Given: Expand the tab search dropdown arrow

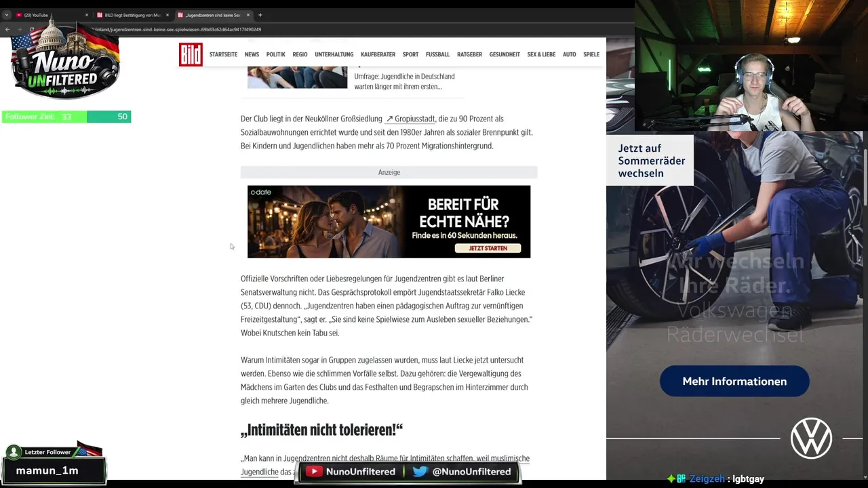Looking at the screenshot, I should coord(6,15).
